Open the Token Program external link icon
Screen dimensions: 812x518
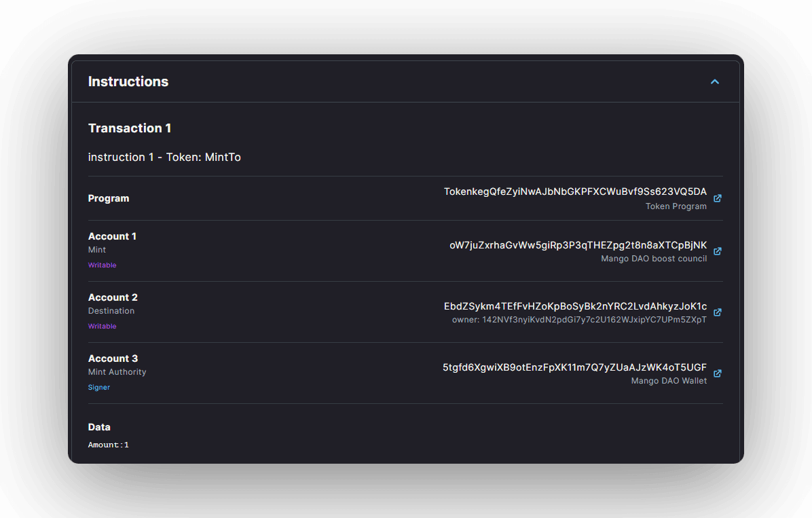click(x=718, y=199)
